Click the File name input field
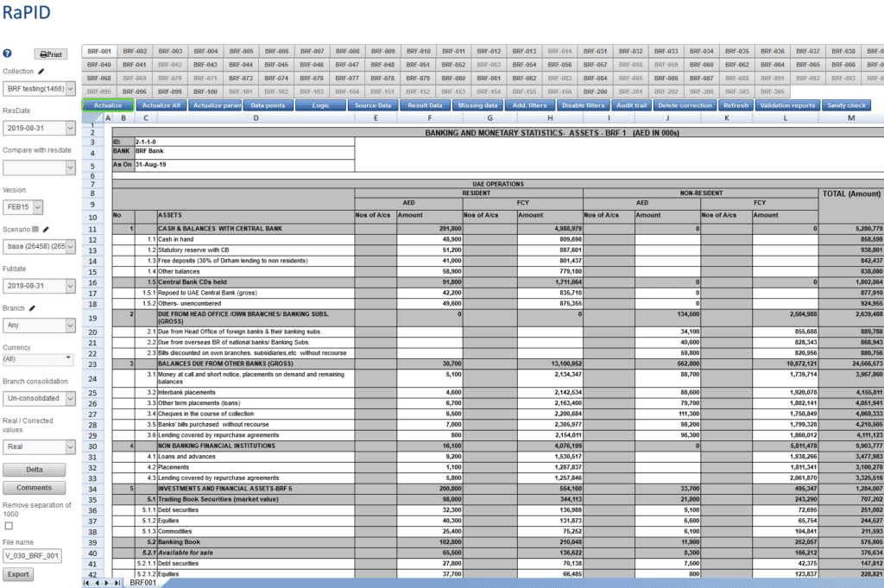This screenshot has height=588, width=884. (30, 556)
